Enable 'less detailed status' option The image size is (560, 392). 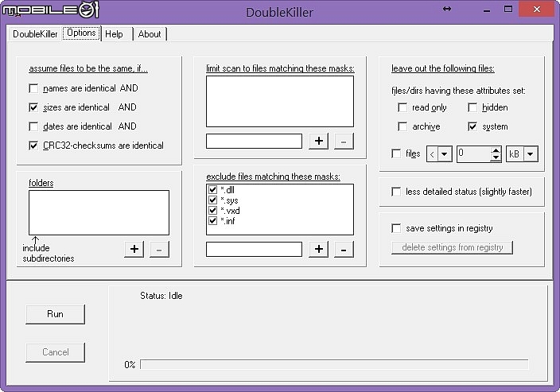pyautogui.click(x=396, y=192)
